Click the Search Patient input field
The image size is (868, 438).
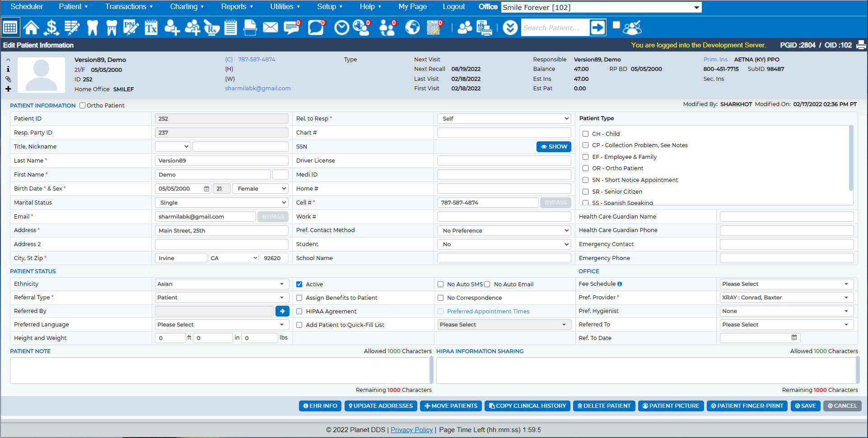tap(555, 28)
